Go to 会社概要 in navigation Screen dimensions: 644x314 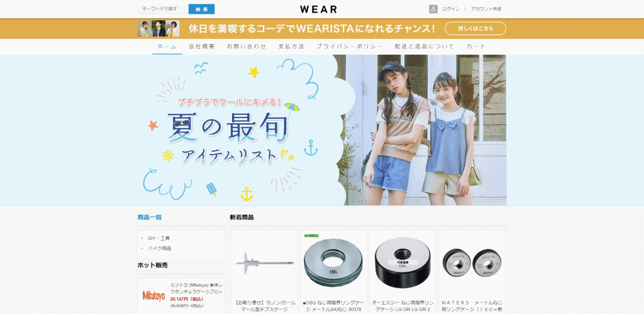201,46
